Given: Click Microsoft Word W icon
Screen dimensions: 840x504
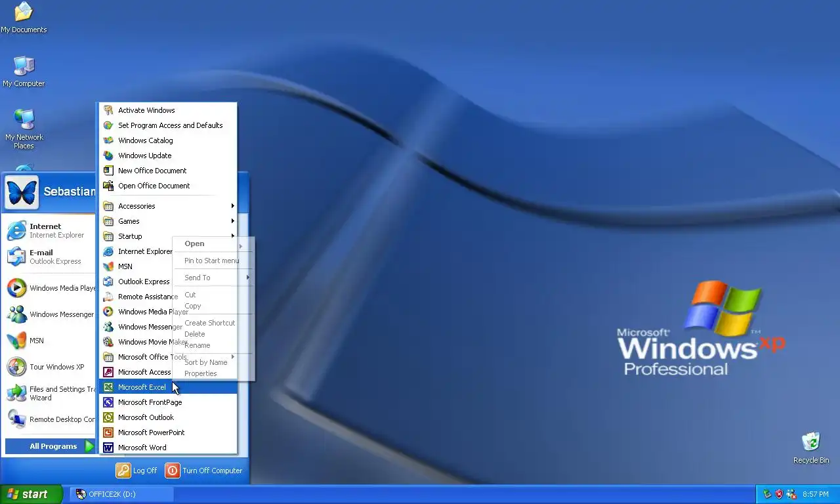Looking at the screenshot, I should coord(108,448).
